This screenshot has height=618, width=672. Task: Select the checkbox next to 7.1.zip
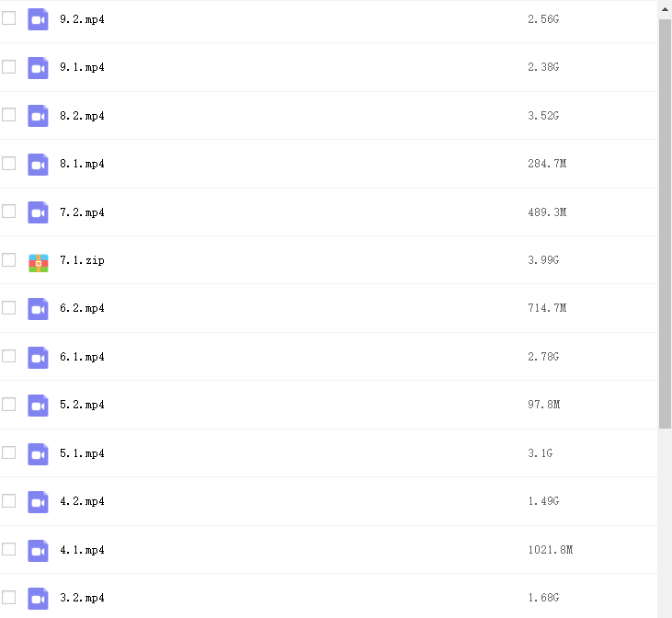9,260
